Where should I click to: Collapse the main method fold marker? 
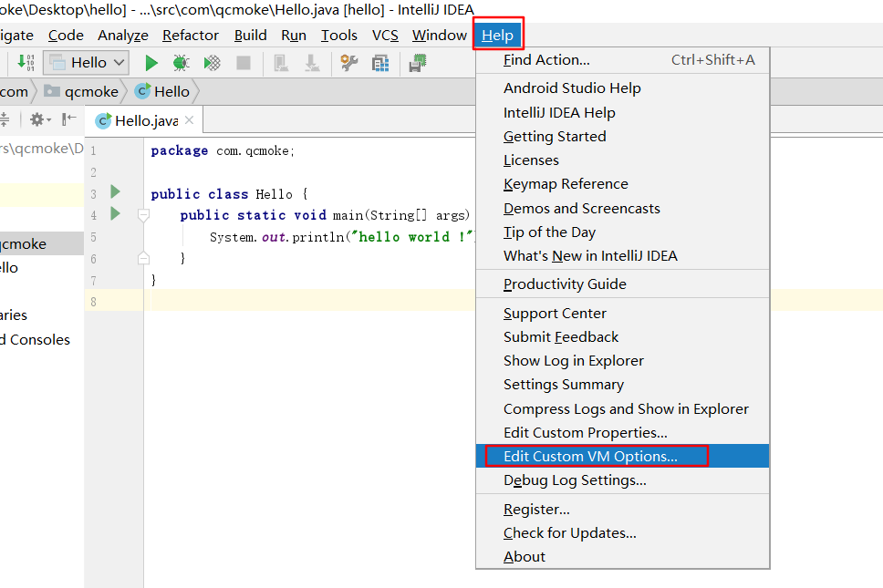point(143,215)
